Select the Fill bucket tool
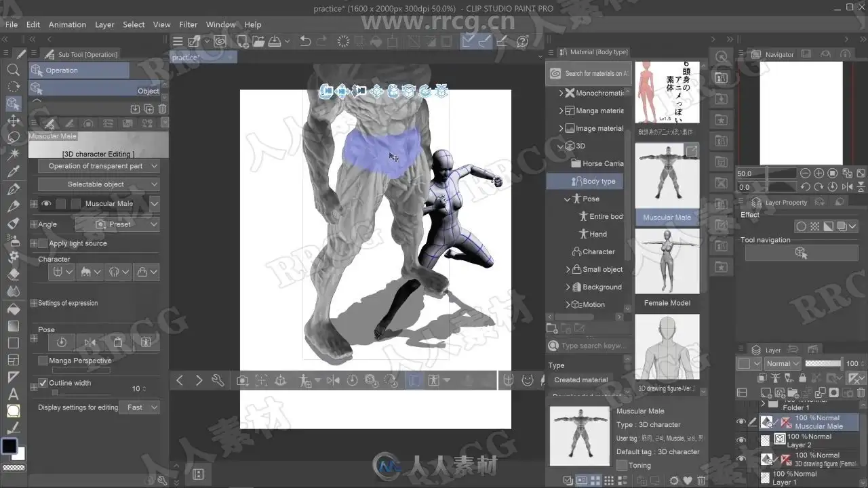Image resolution: width=868 pixels, height=488 pixels. 13,309
